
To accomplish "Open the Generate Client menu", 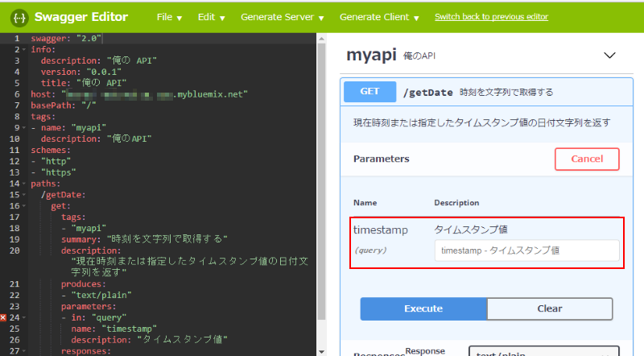I will tap(379, 17).
